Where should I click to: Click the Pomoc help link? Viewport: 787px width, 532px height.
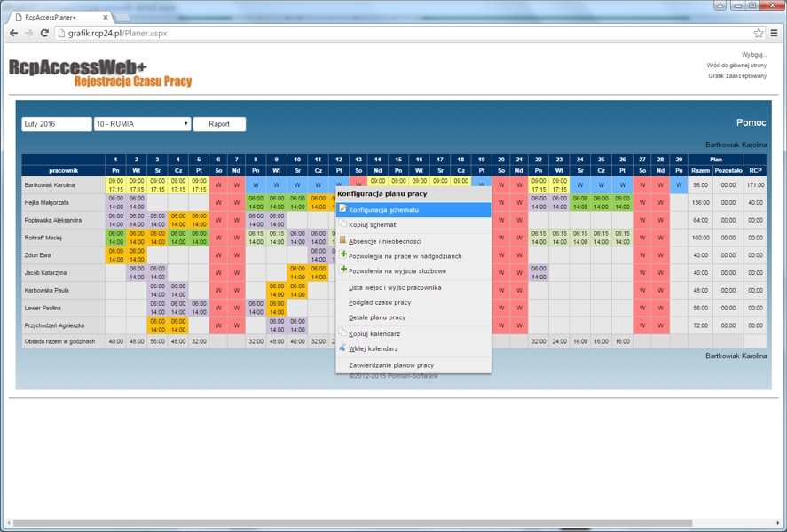[x=751, y=123]
